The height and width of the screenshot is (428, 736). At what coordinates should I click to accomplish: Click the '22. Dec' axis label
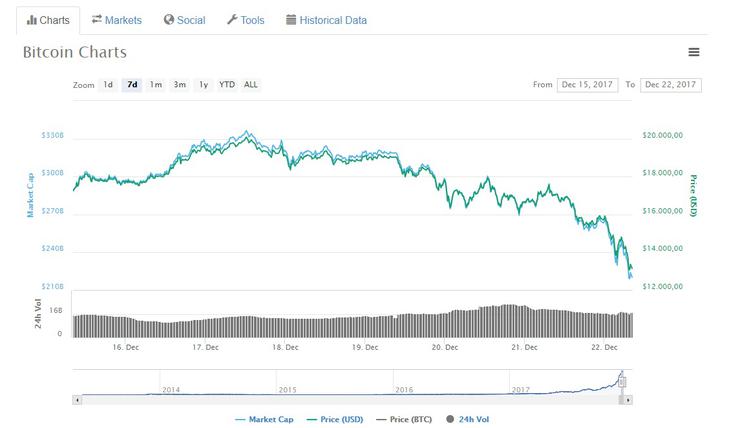[605, 347]
